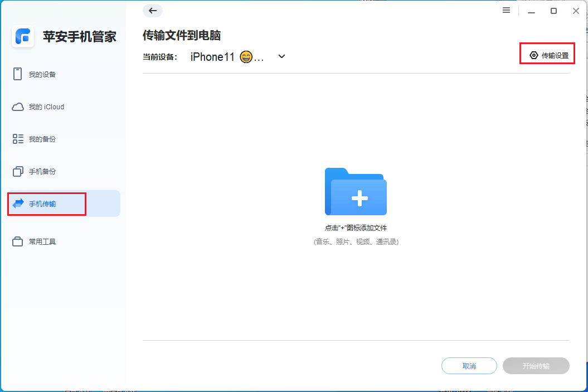Screen dimensions: 588x392
Task: Expand the 当前设备 device dropdown
Action: (x=281, y=56)
